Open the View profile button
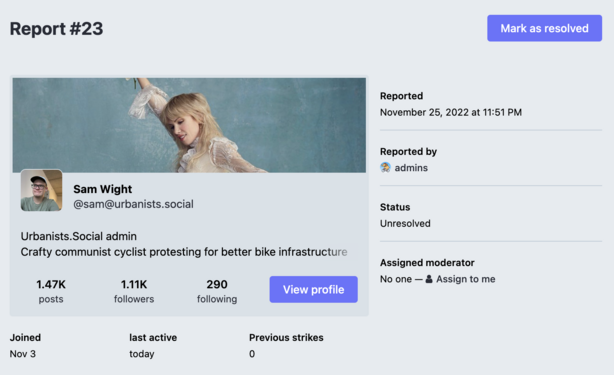This screenshot has width=614, height=375. click(313, 289)
